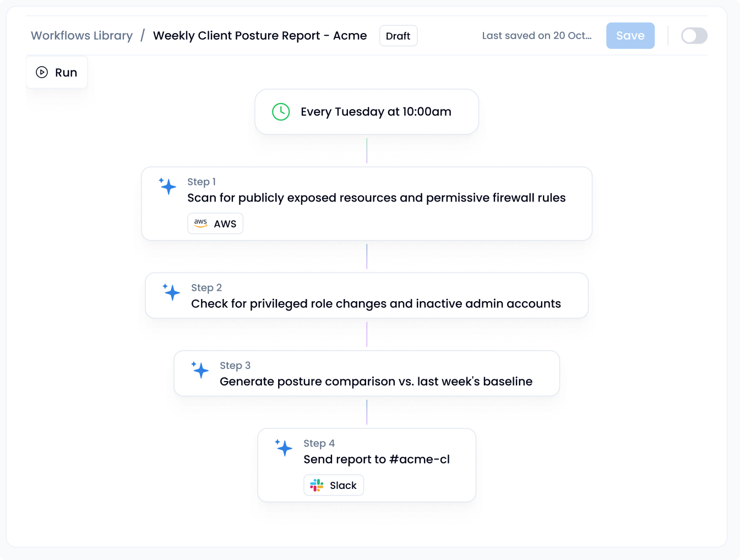
Task: Click the Step 4 sparkle icon
Action: tap(284, 448)
